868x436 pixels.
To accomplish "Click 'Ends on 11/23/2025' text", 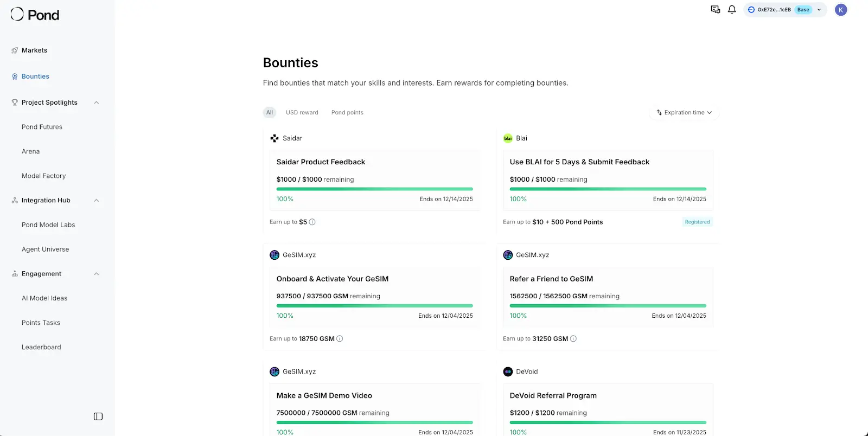I will pos(679,432).
